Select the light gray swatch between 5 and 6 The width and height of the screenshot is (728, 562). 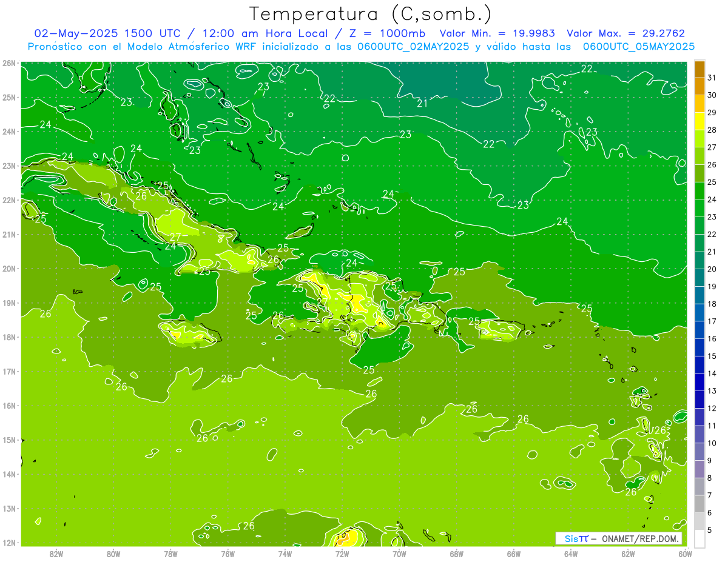[x=699, y=521]
